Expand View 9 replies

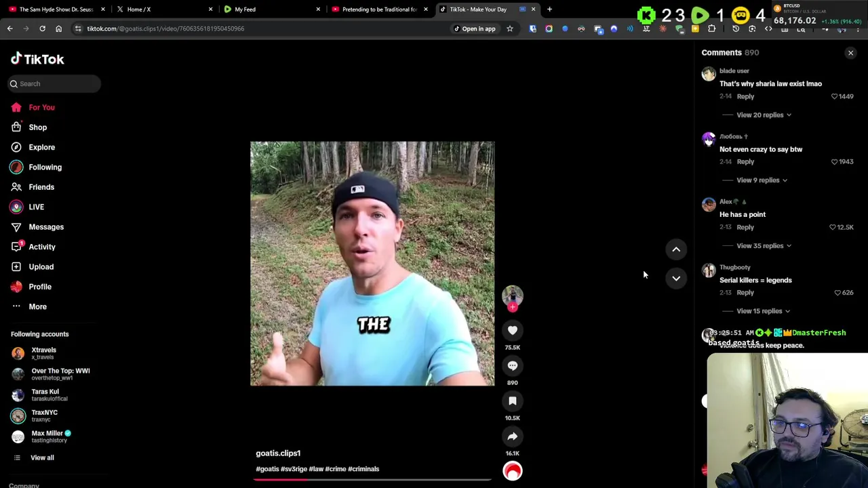762,180
